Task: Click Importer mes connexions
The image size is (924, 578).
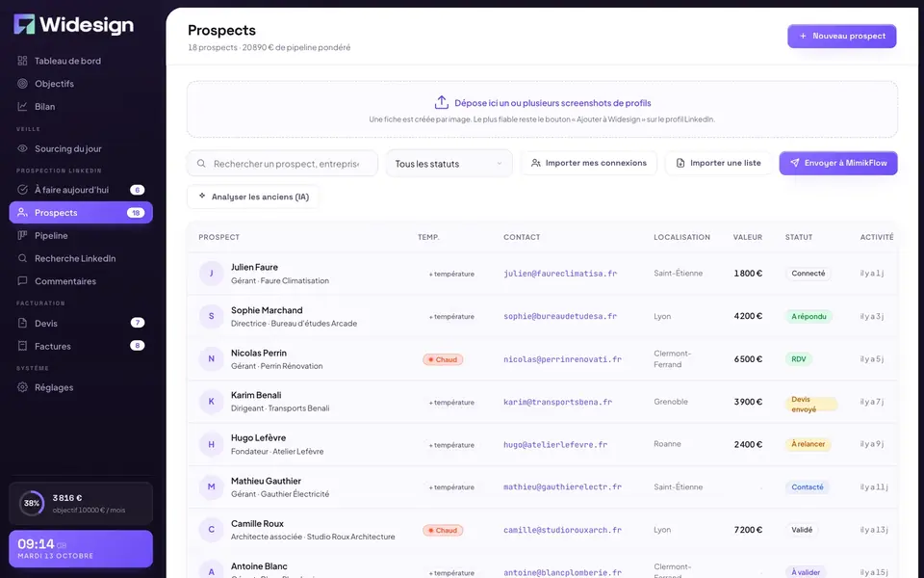Action: [x=588, y=163]
